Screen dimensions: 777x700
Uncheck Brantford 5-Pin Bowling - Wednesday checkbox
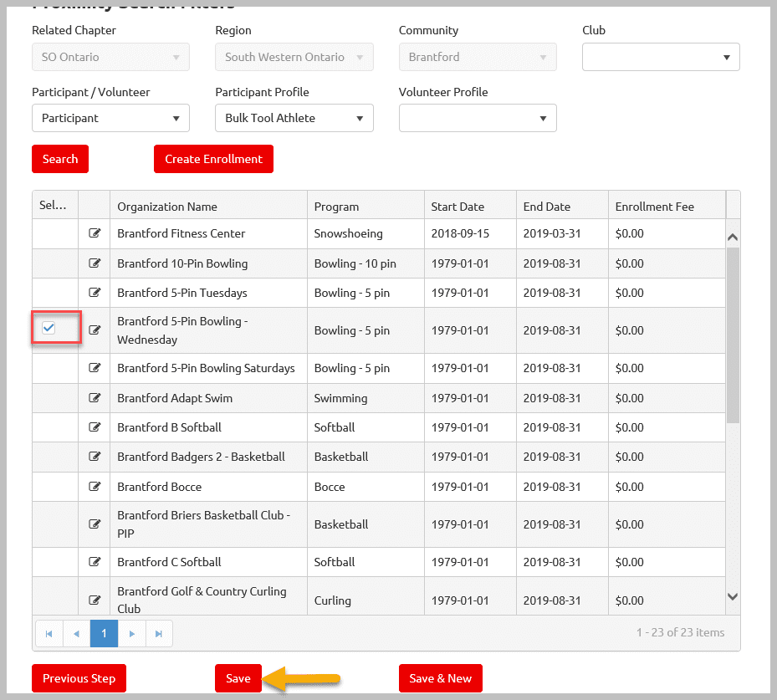49,328
